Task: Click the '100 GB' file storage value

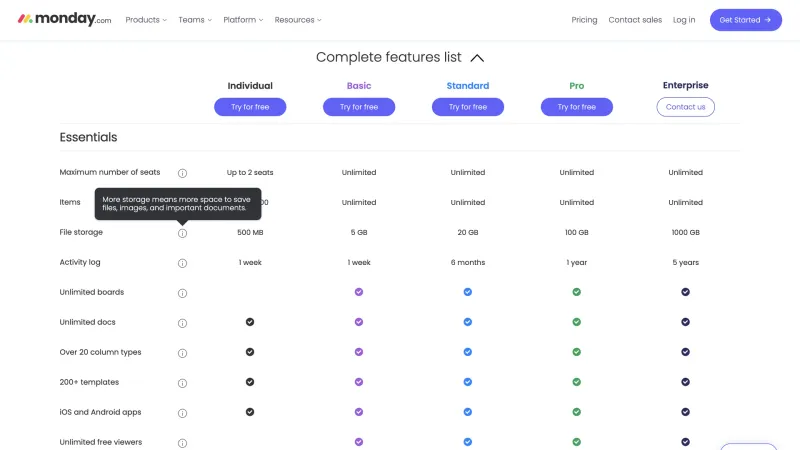Action: [x=577, y=232]
